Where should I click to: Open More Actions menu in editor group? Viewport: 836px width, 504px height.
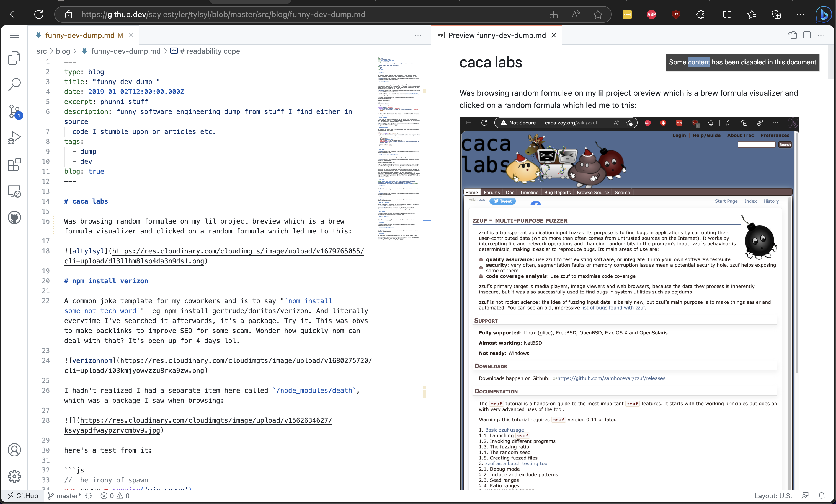(418, 35)
